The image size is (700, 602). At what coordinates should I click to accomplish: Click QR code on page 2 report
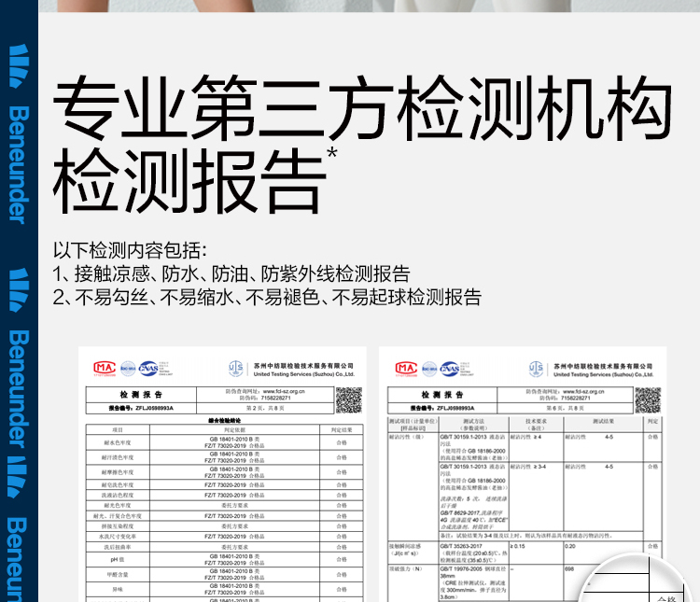(x=349, y=400)
